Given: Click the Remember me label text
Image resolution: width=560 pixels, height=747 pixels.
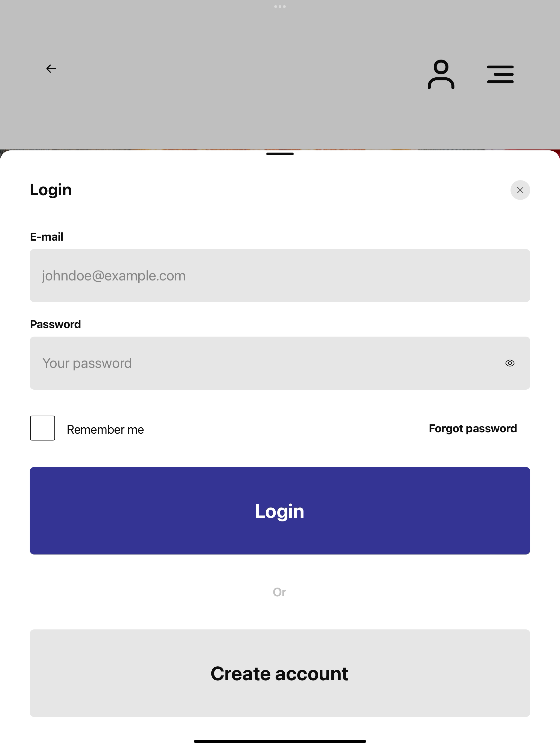Looking at the screenshot, I should point(105,430).
